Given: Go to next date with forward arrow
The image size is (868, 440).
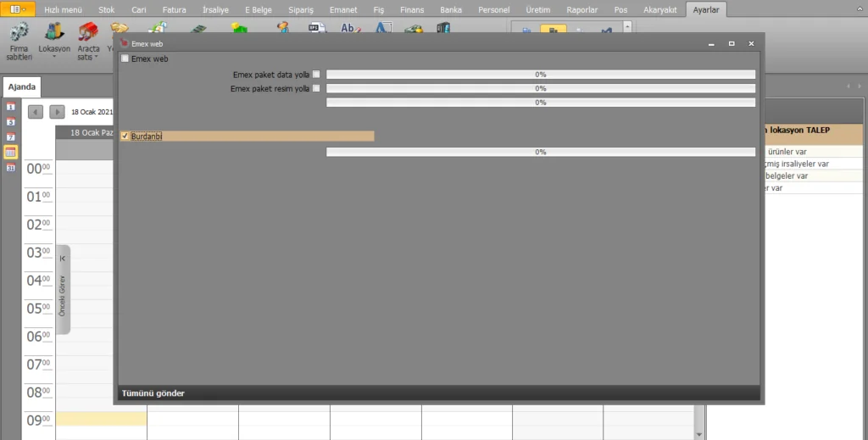Looking at the screenshot, I should (x=57, y=112).
